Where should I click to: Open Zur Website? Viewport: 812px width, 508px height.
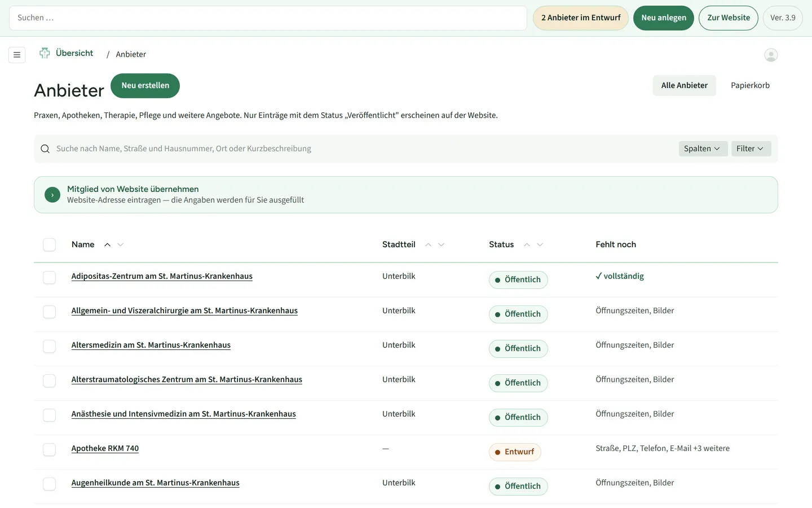pos(729,17)
